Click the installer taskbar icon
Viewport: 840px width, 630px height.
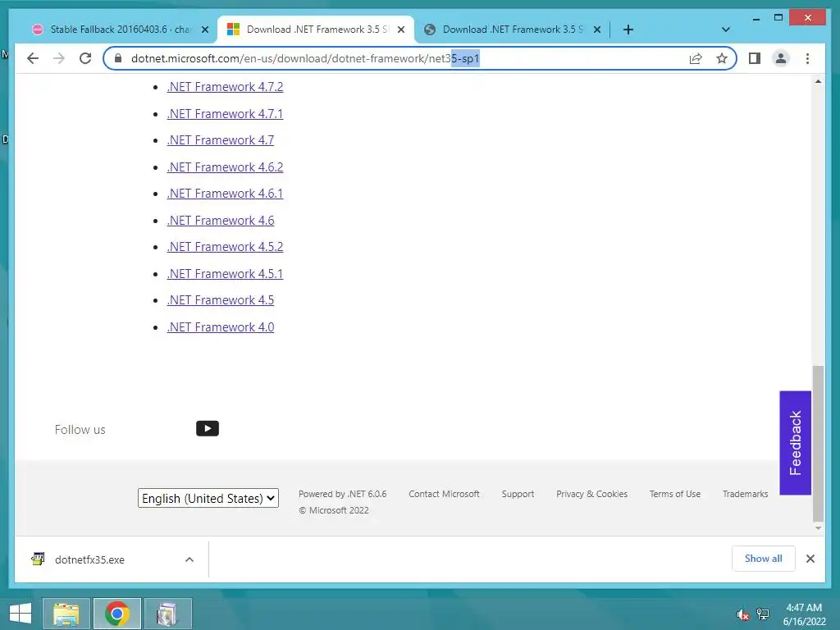167,614
